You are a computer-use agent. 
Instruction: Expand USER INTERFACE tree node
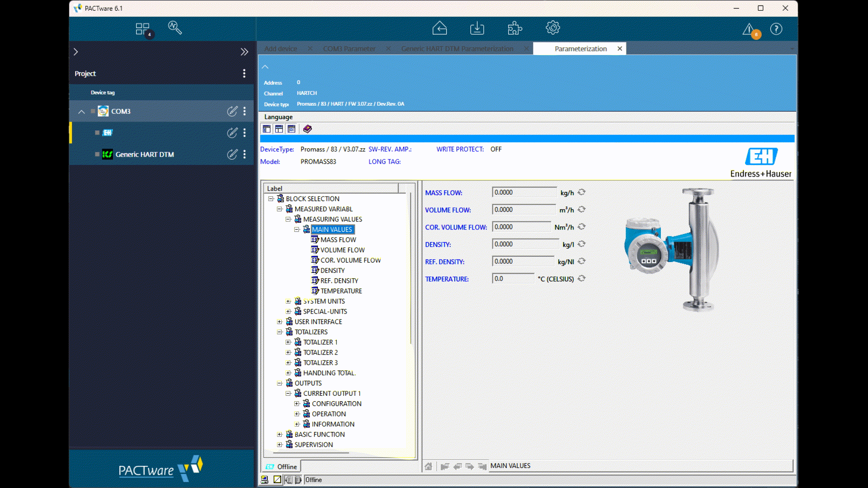279,322
